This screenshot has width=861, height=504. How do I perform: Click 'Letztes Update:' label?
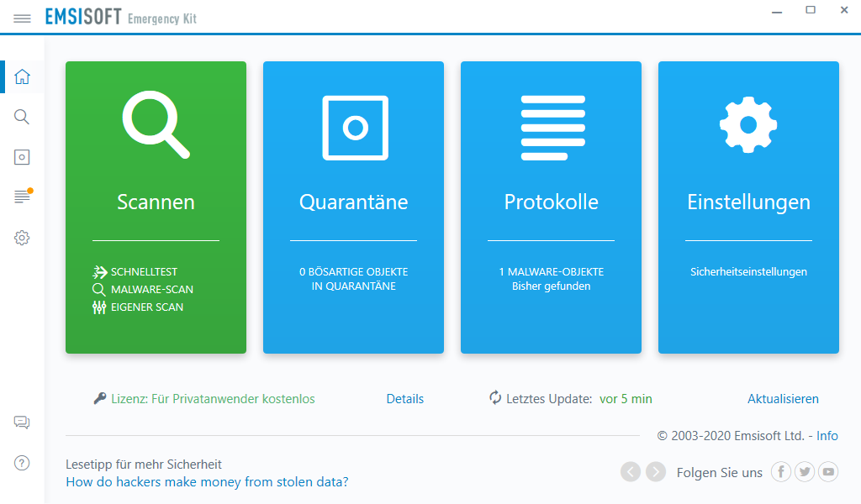[x=549, y=399]
